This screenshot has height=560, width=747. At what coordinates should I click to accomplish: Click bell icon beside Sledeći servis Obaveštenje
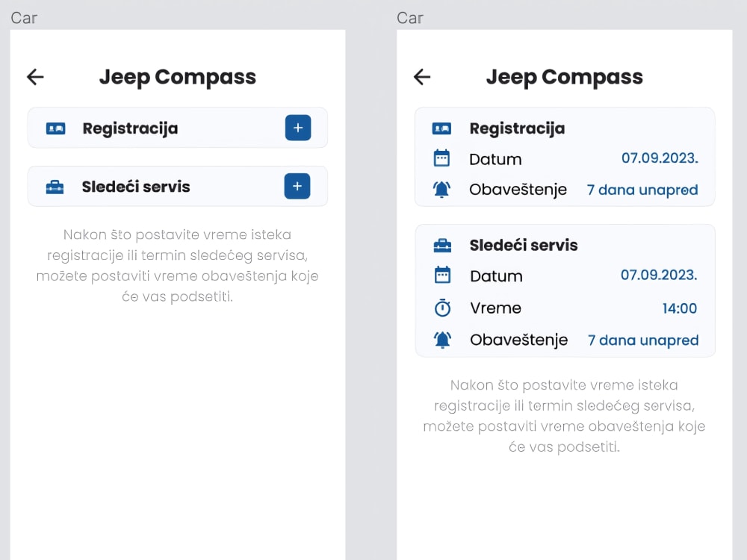pos(442,340)
